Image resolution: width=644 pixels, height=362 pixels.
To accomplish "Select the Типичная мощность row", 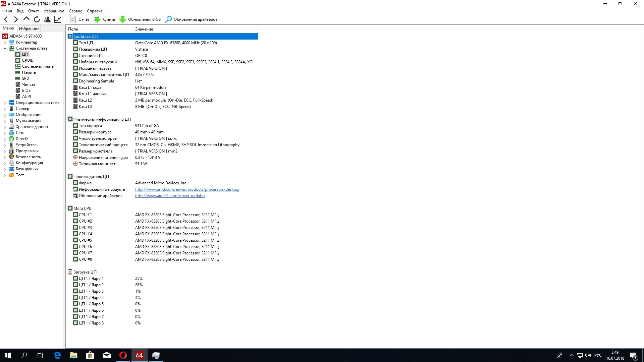I will (x=162, y=164).
